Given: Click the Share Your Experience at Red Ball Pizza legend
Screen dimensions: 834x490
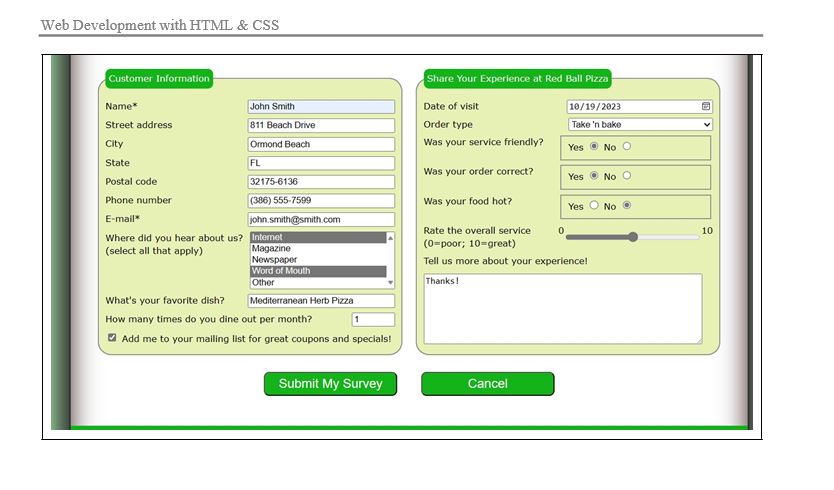Looking at the screenshot, I should click(518, 79).
